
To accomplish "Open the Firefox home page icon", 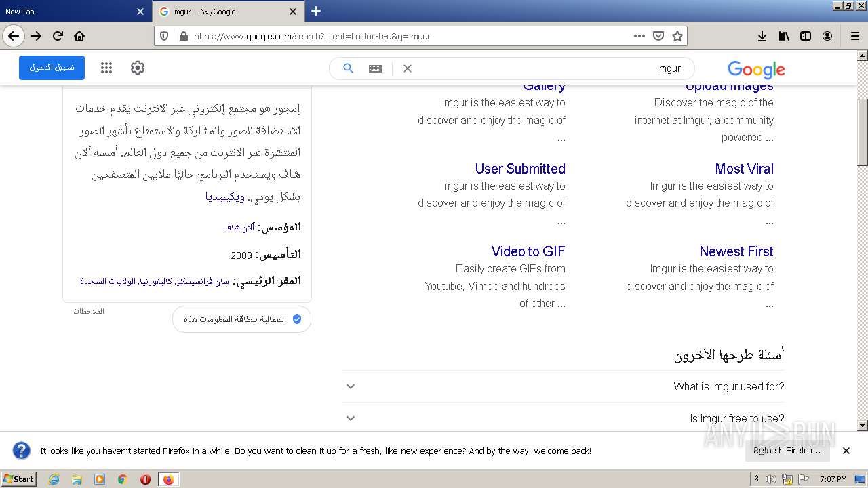I will [79, 36].
